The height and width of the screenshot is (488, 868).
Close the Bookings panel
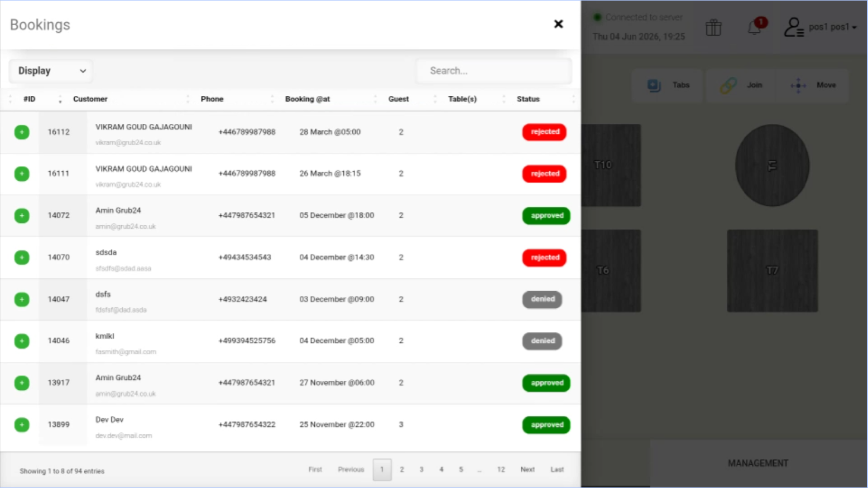(558, 24)
